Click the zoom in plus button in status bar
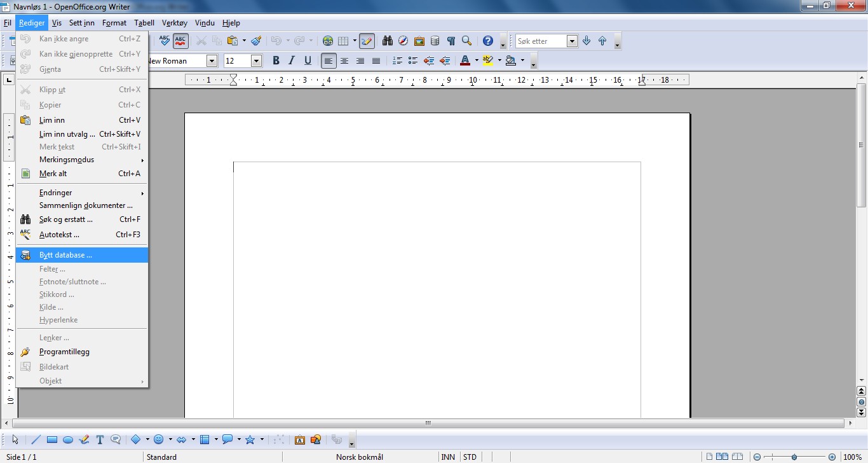The width and height of the screenshot is (868, 463). (832, 457)
